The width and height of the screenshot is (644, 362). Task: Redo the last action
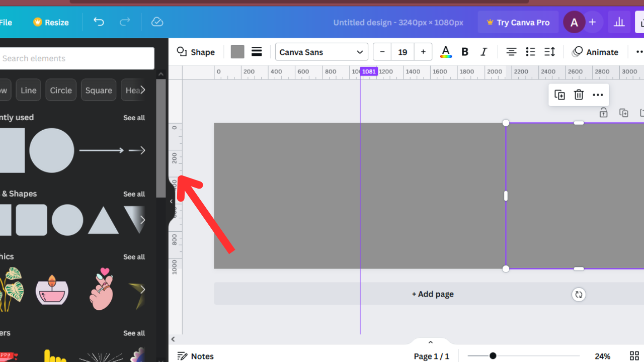pyautogui.click(x=125, y=22)
